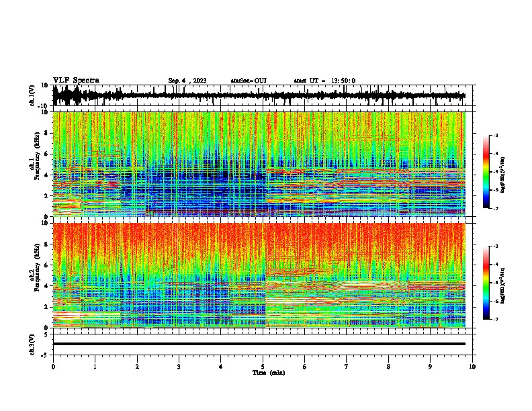
Task: Click the ch.1 spectrogram panel
Action: (259, 164)
